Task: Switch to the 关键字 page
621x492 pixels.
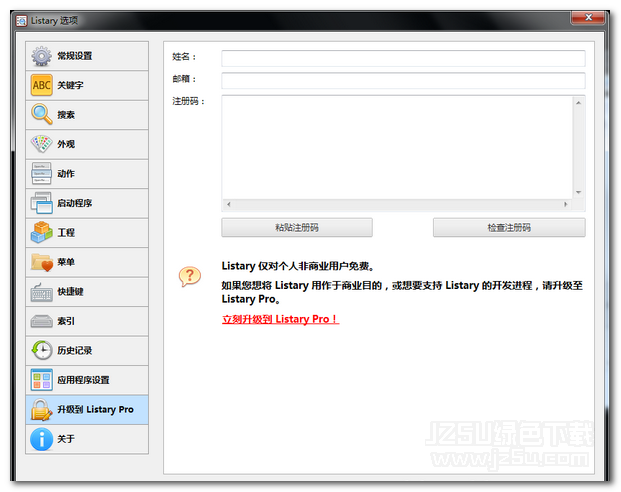Action: [87, 85]
